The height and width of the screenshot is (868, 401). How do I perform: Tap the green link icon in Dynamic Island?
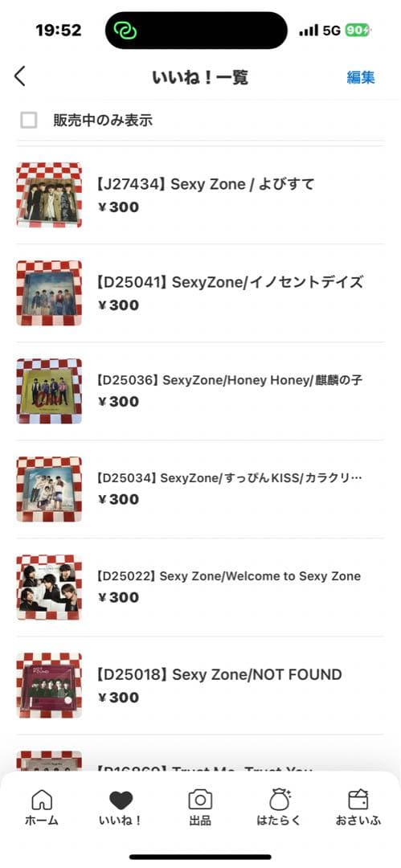125,30
